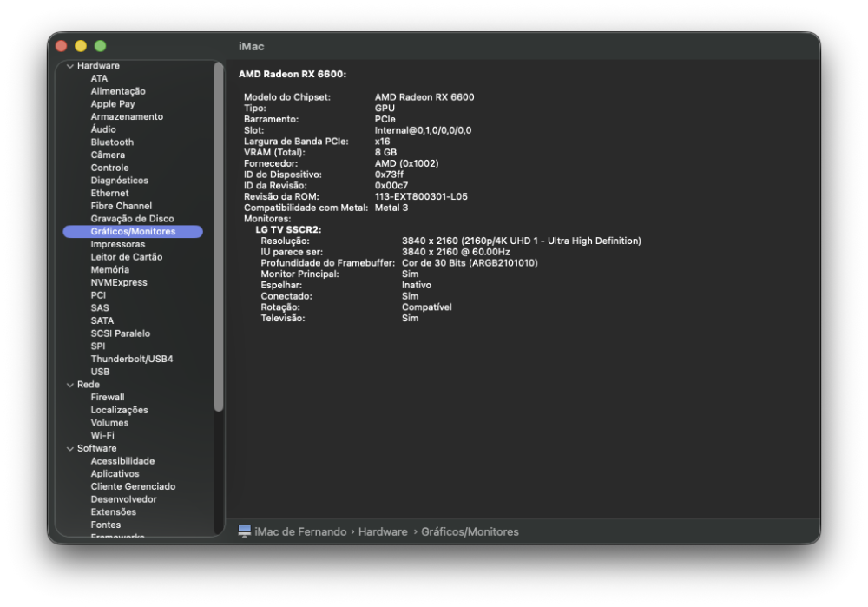Click Rede section header label
Viewport: 868px width, 607px height.
click(x=89, y=385)
